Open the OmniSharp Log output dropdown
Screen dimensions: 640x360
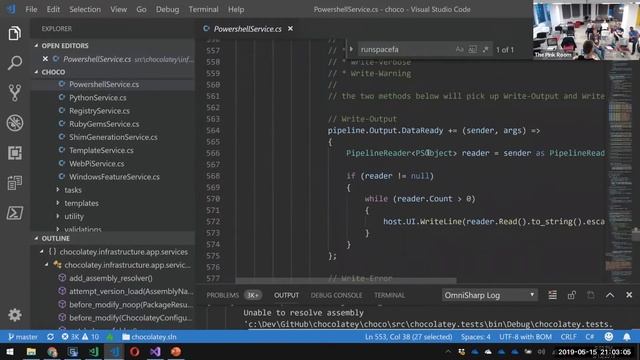[x=489, y=295]
